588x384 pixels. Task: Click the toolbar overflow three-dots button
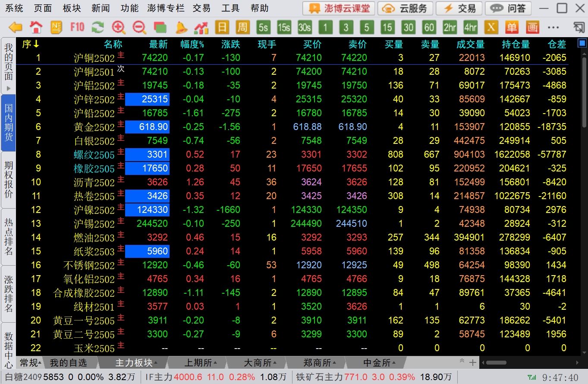tap(553, 28)
